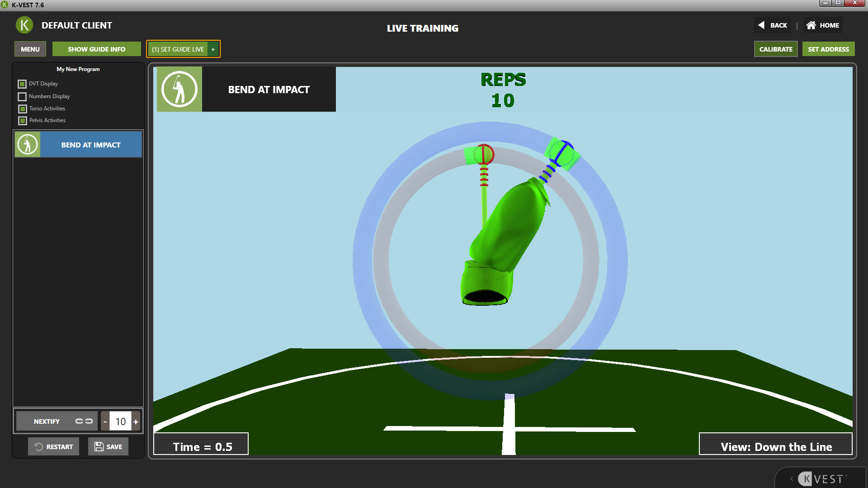Click the reps number input field
Screen dimensions: 868x488
tap(120, 422)
